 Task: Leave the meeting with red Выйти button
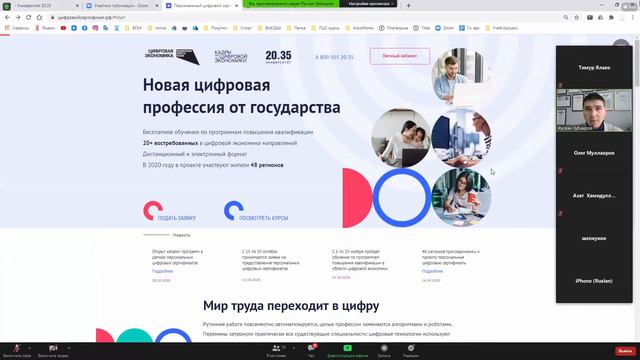tap(625, 351)
